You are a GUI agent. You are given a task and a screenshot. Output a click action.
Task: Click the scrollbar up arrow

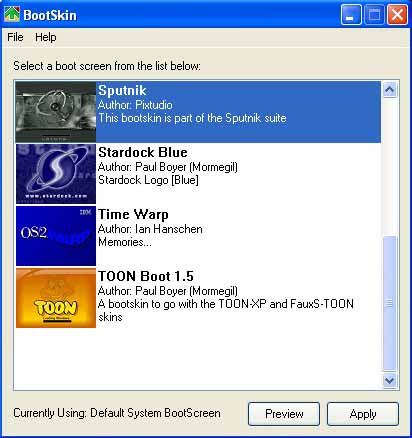390,89
